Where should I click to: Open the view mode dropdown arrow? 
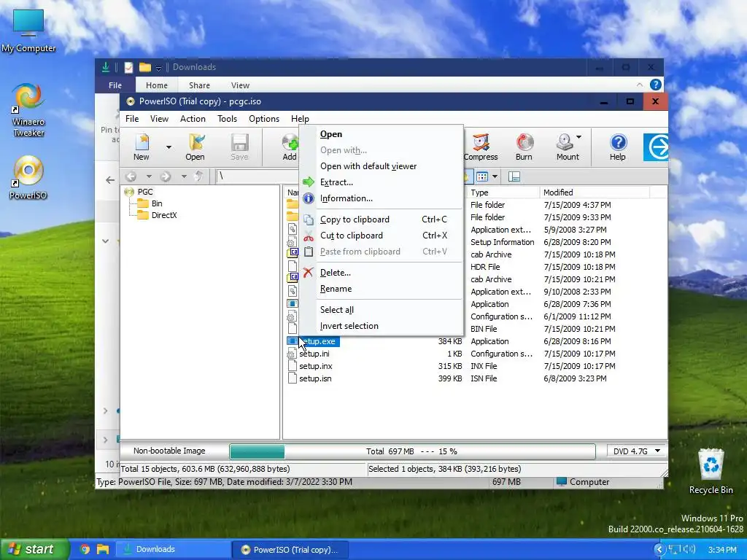point(495,176)
